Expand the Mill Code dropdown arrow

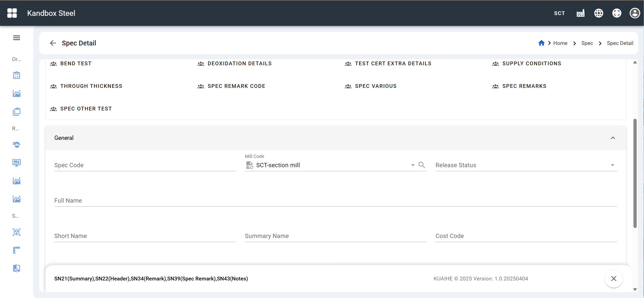[413, 165]
